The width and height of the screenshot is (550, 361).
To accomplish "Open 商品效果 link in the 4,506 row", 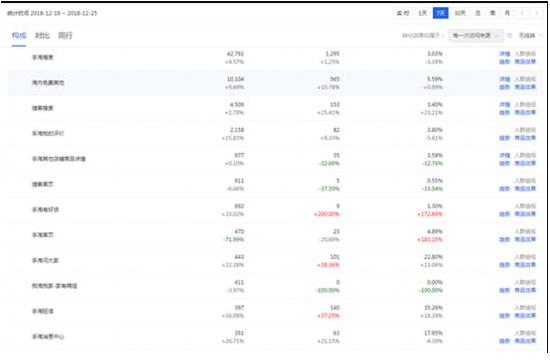I will pos(525,112).
